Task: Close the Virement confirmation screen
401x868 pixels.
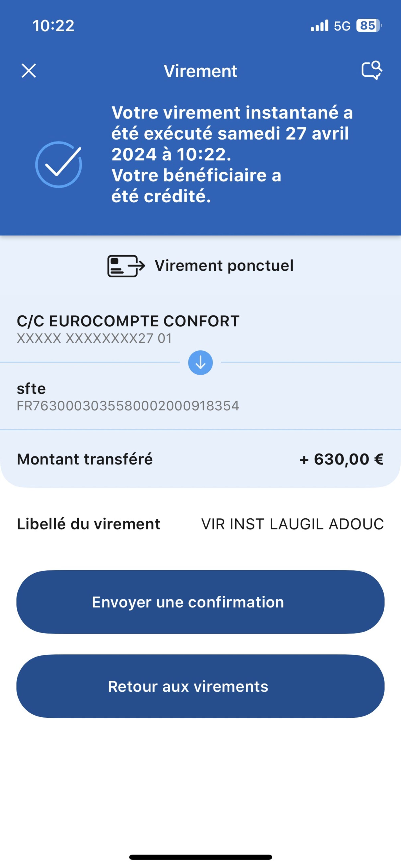Action: [x=29, y=71]
